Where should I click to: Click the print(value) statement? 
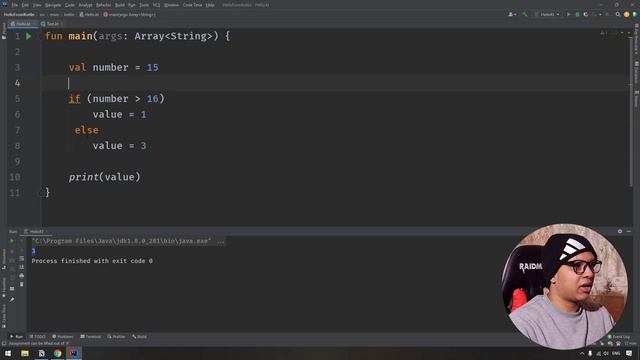(104, 177)
